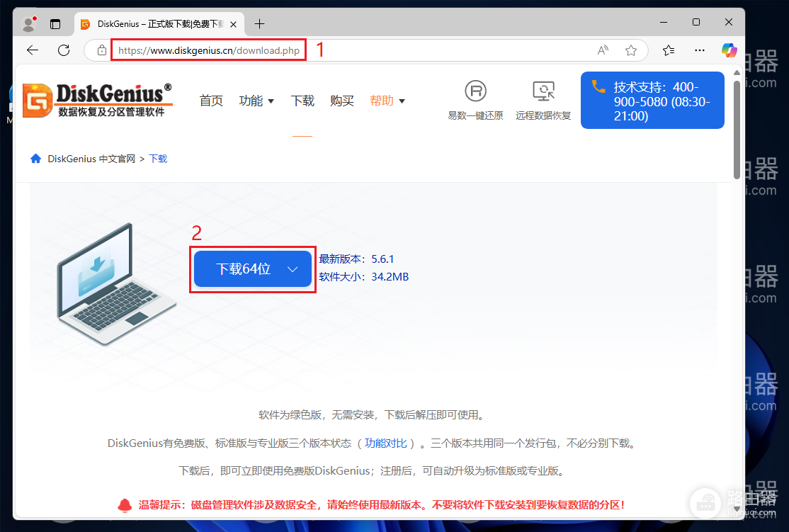The height and width of the screenshot is (532, 789).
Task: Open browser Settings and more menu
Action: [x=700, y=50]
